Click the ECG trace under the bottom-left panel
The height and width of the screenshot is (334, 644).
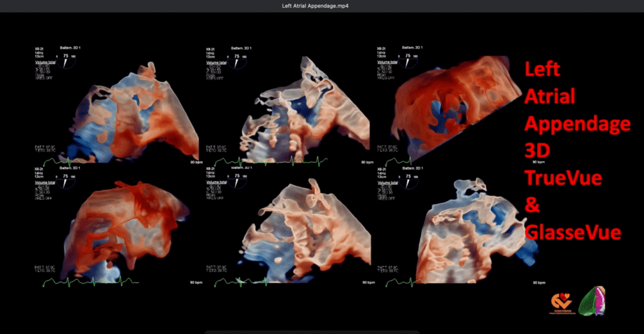(x=91, y=282)
